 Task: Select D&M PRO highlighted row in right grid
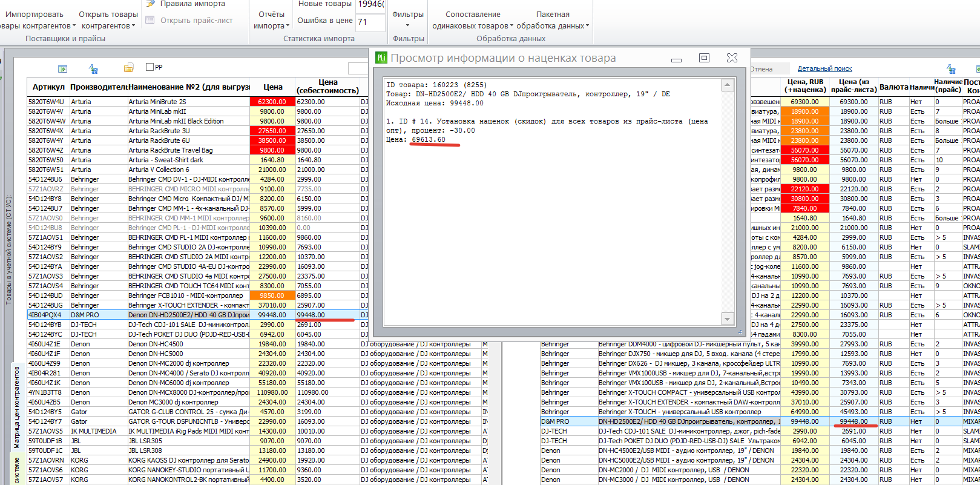point(689,421)
